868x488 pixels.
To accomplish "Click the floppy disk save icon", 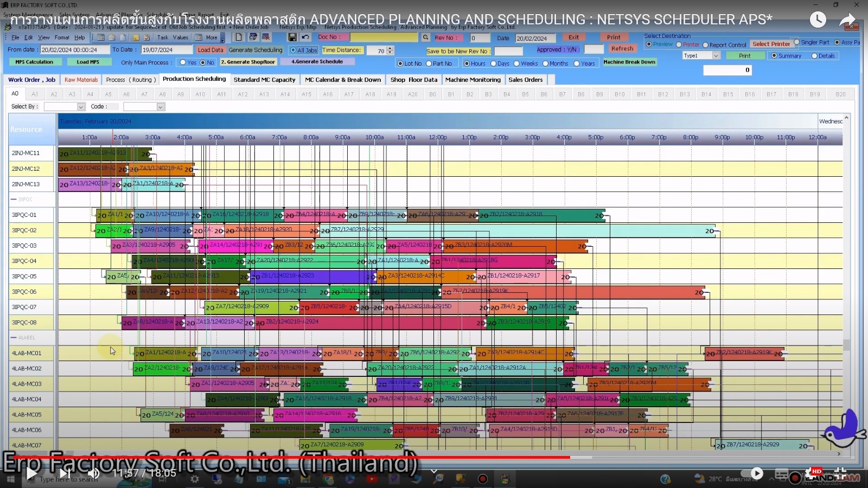I will [x=292, y=37].
